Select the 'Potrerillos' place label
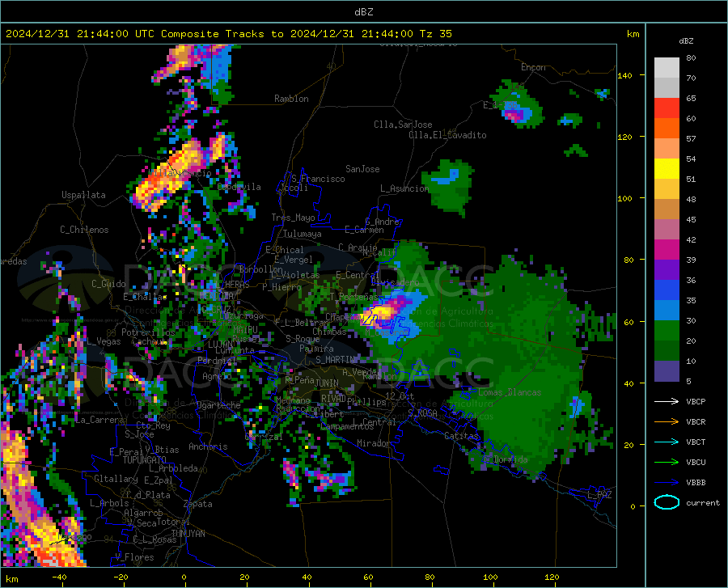This screenshot has width=728, height=588. [x=148, y=332]
